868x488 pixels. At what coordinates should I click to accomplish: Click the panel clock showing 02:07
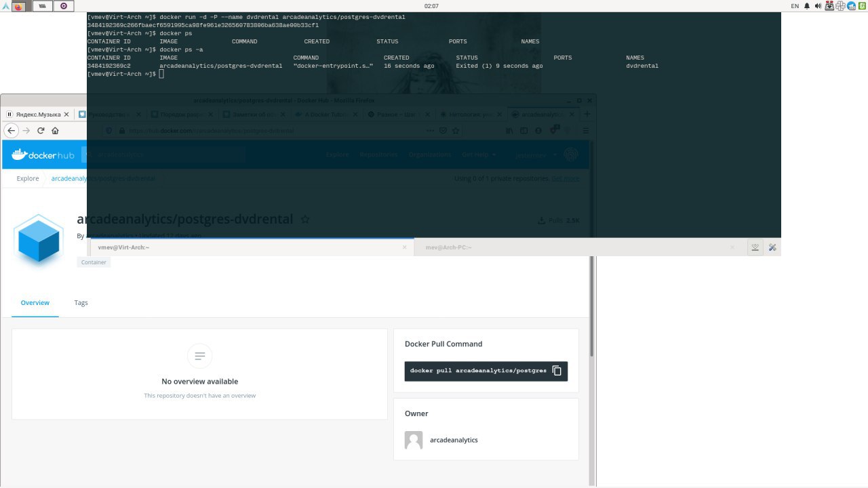click(431, 5)
